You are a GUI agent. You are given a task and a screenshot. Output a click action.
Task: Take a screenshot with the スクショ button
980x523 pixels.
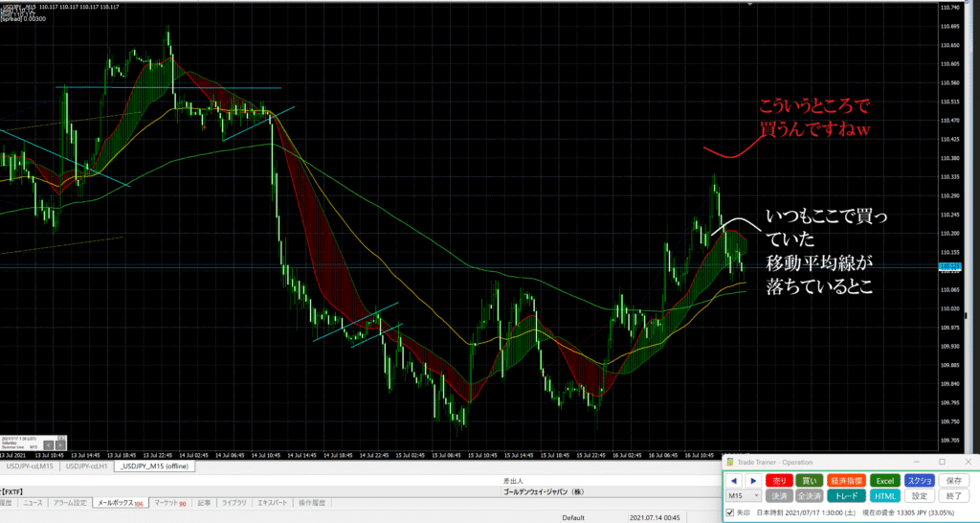(920, 481)
